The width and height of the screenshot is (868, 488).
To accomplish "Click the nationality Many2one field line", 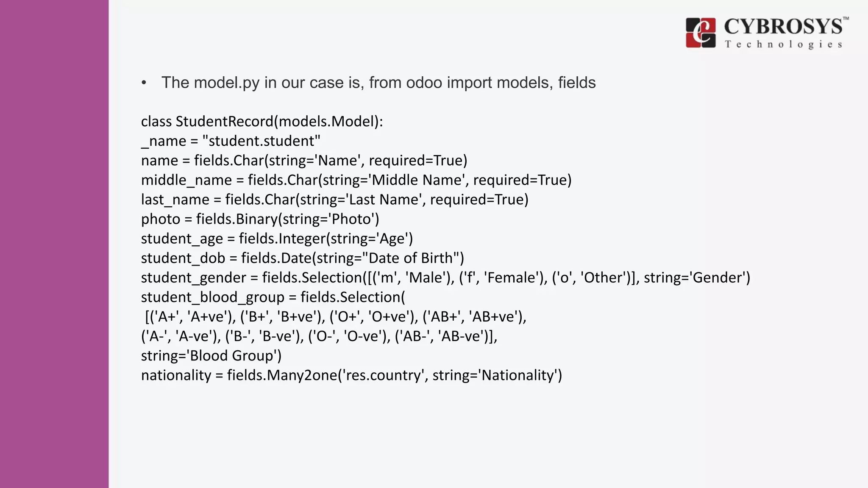I will tap(351, 375).
